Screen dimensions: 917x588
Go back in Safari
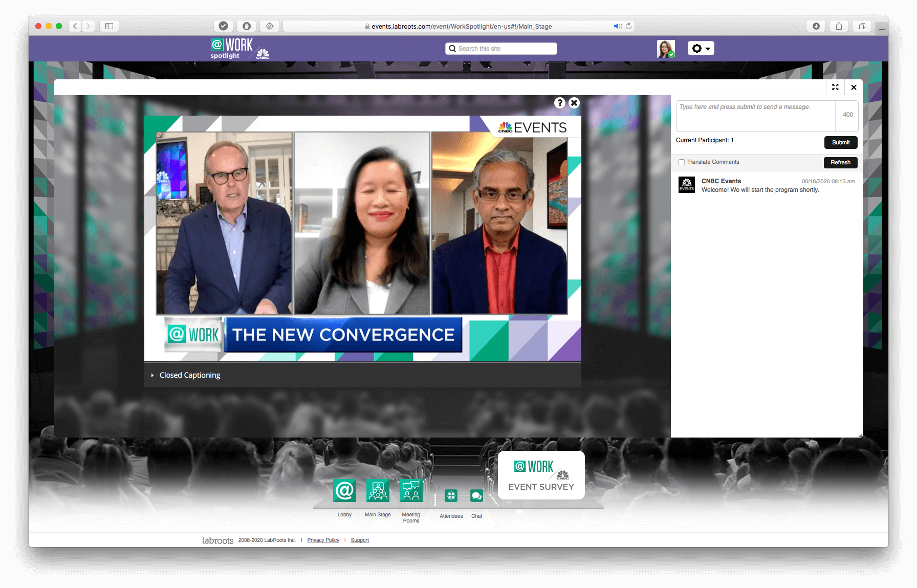tap(75, 26)
